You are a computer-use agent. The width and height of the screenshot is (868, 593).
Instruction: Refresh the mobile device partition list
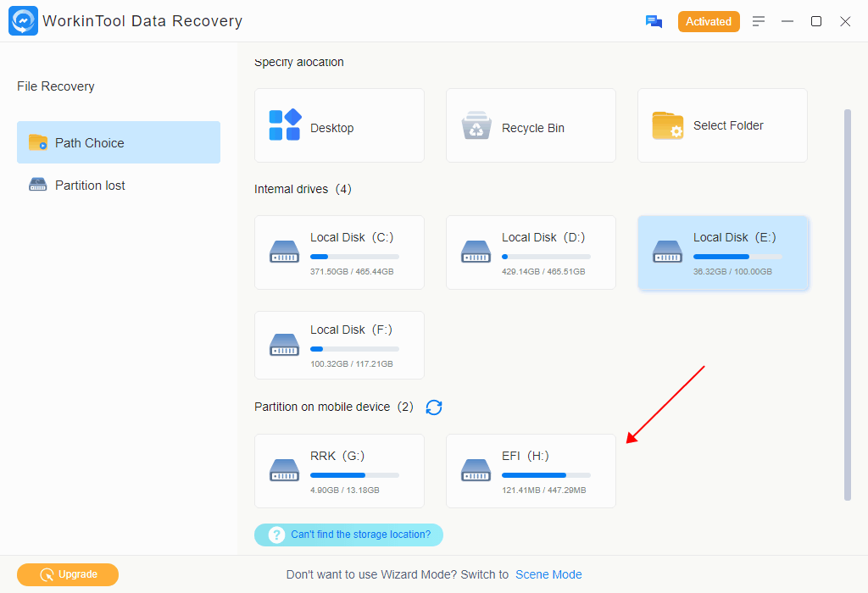[434, 407]
